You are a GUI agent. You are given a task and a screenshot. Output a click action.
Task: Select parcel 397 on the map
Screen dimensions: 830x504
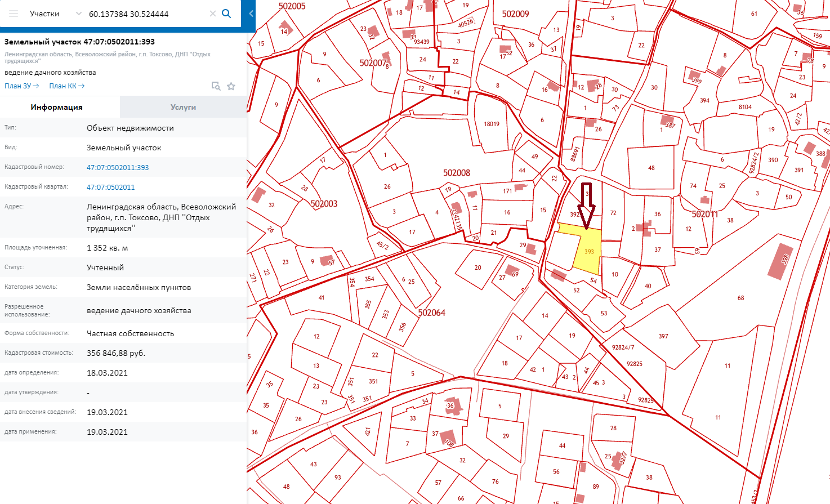(663, 336)
